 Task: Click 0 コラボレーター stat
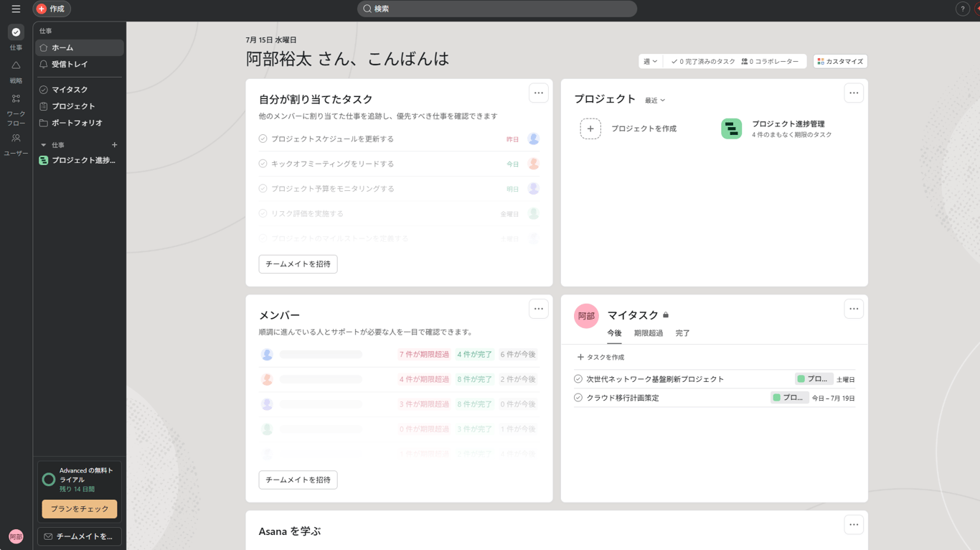(770, 62)
